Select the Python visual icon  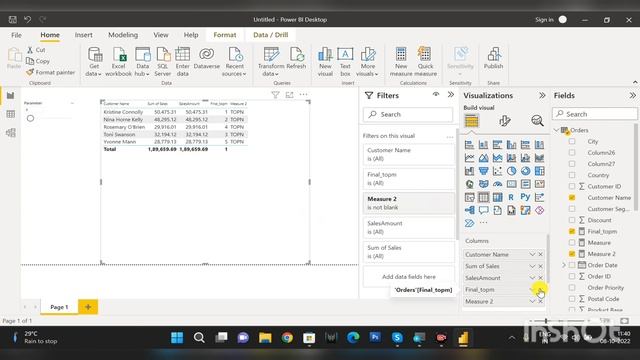[x=525, y=197]
